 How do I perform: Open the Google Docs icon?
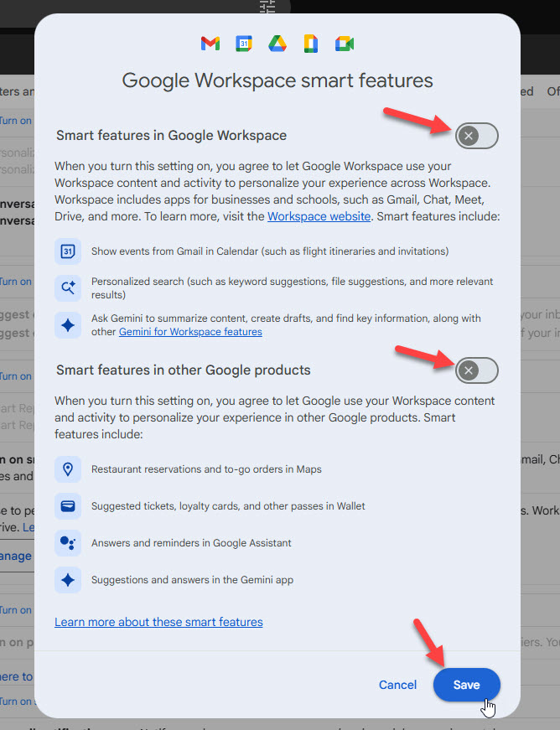310,44
